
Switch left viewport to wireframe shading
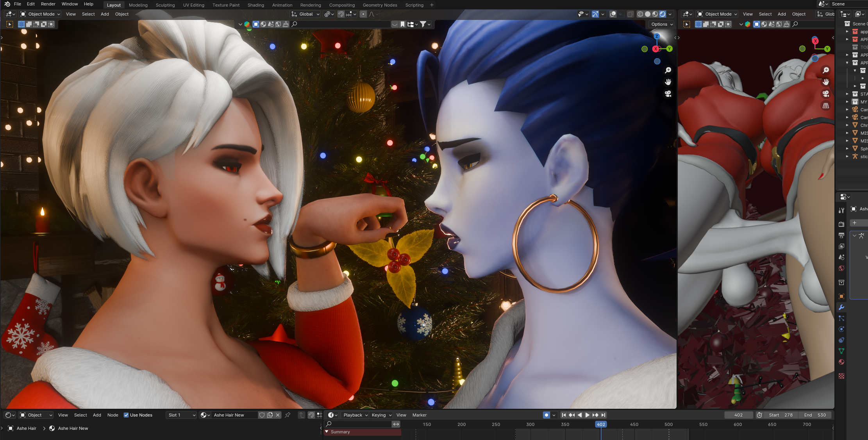pyautogui.click(x=640, y=14)
